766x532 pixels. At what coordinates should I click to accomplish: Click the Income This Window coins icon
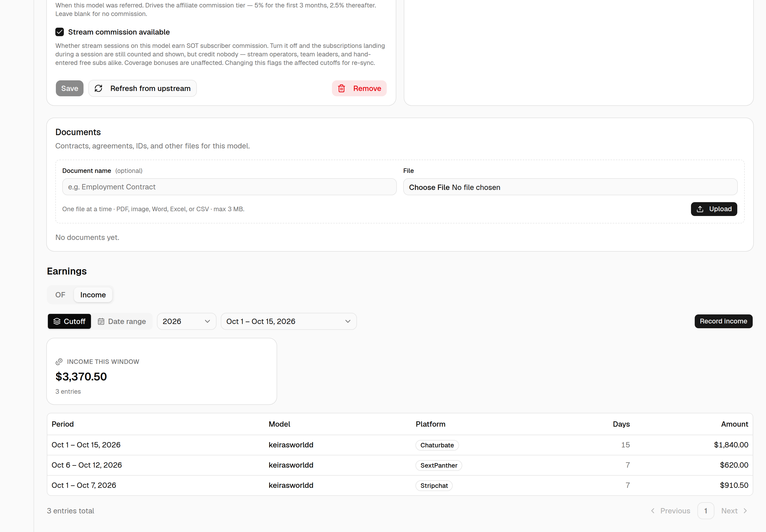pos(59,362)
